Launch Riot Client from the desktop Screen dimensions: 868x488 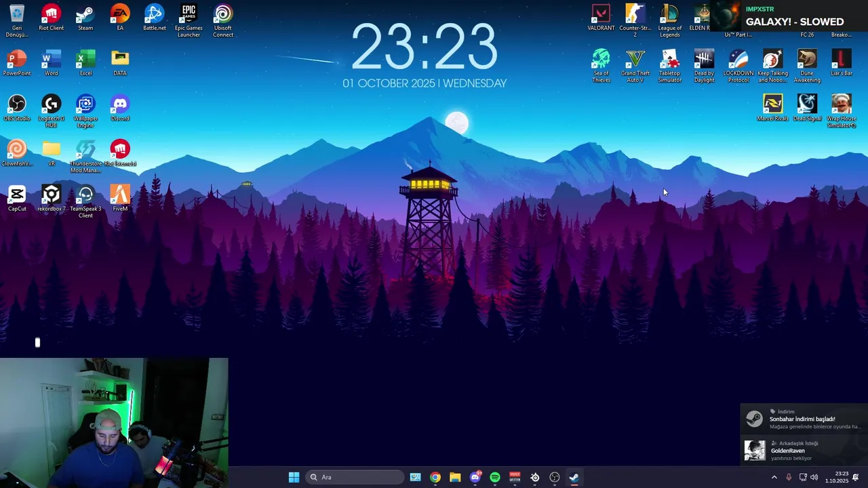click(x=52, y=18)
